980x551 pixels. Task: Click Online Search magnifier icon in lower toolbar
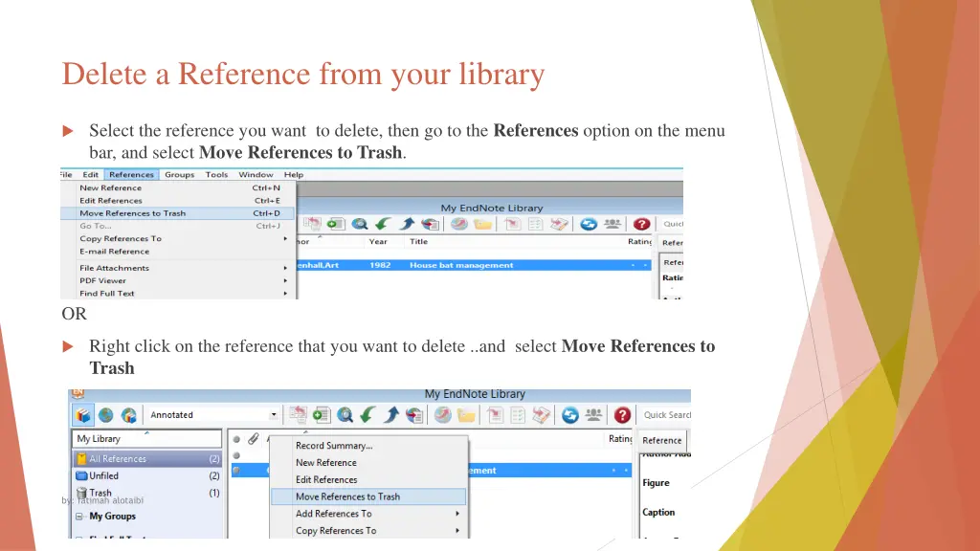click(x=345, y=414)
